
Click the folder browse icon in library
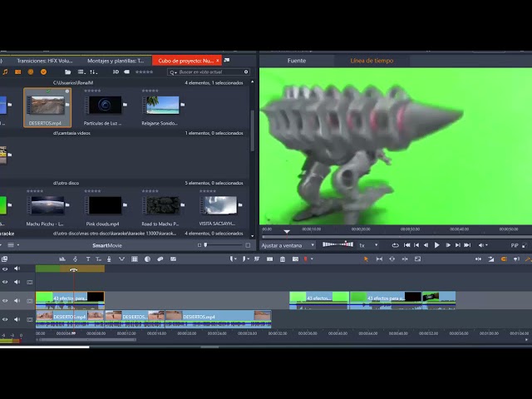68,72
